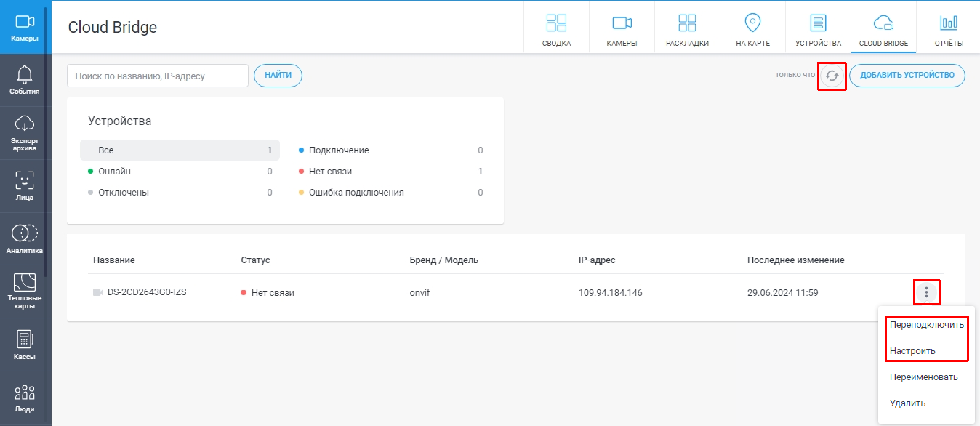Filter devices by Отключены status
Viewport: 980px width, 426px height.
(180, 193)
